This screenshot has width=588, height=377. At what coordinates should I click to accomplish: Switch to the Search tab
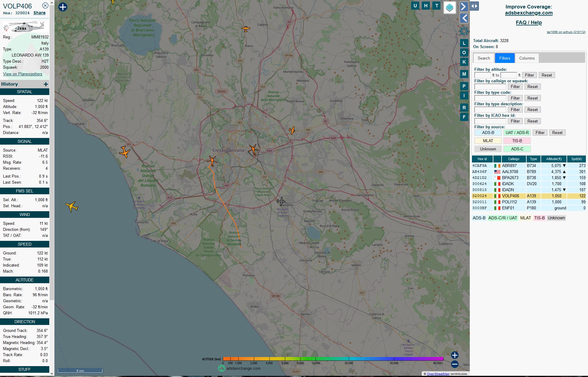tap(484, 58)
